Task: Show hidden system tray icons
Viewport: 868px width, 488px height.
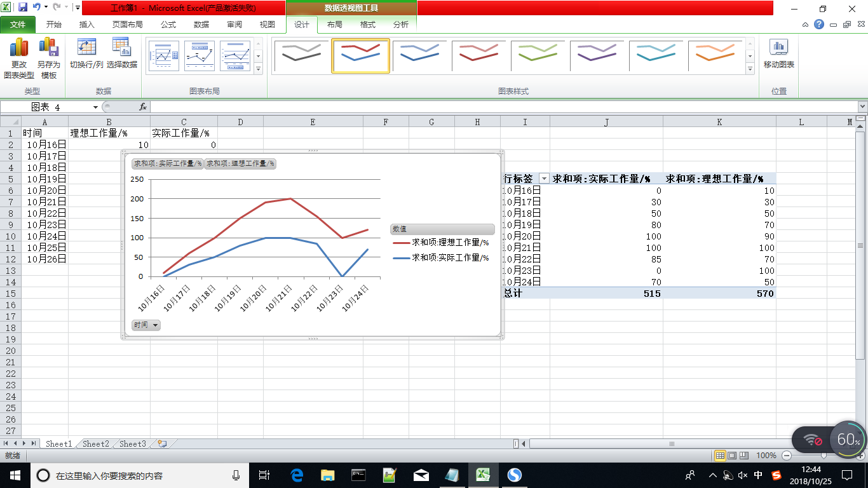Action: pos(712,475)
